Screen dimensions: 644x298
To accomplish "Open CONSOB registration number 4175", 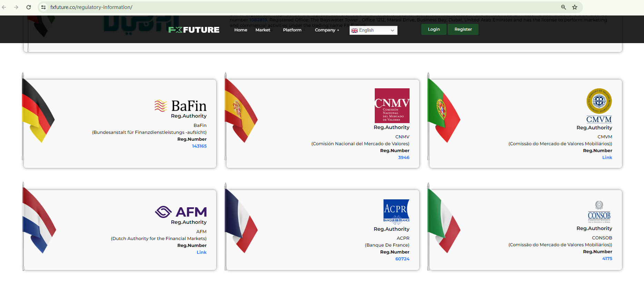I will tap(607, 259).
